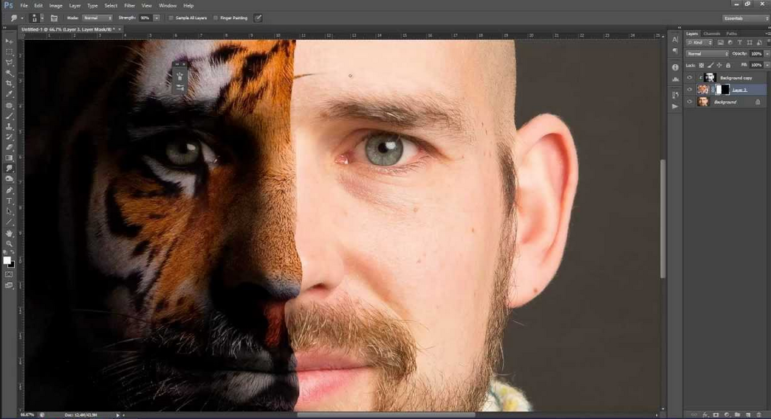This screenshot has width=771, height=419.
Task: Open the Filter menu
Action: click(128, 5)
